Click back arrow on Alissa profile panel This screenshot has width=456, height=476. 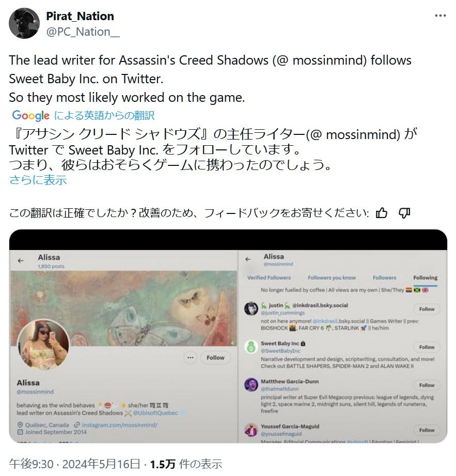point(21,260)
